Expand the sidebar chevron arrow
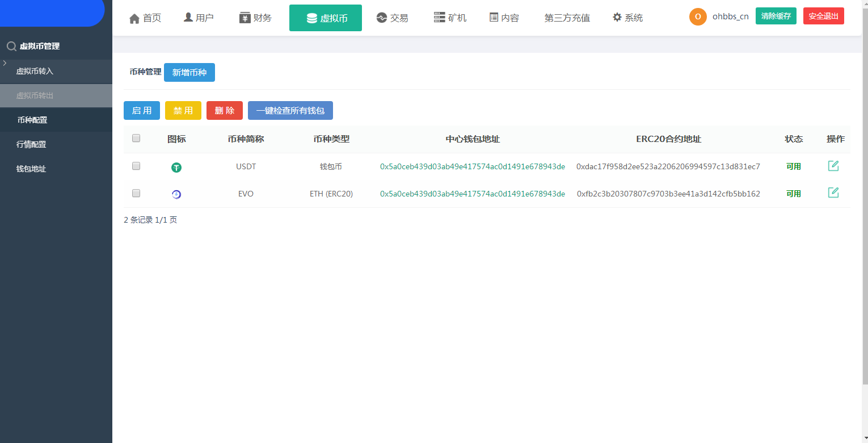Screen dimensions: 868x443 [x=5, y=62]
